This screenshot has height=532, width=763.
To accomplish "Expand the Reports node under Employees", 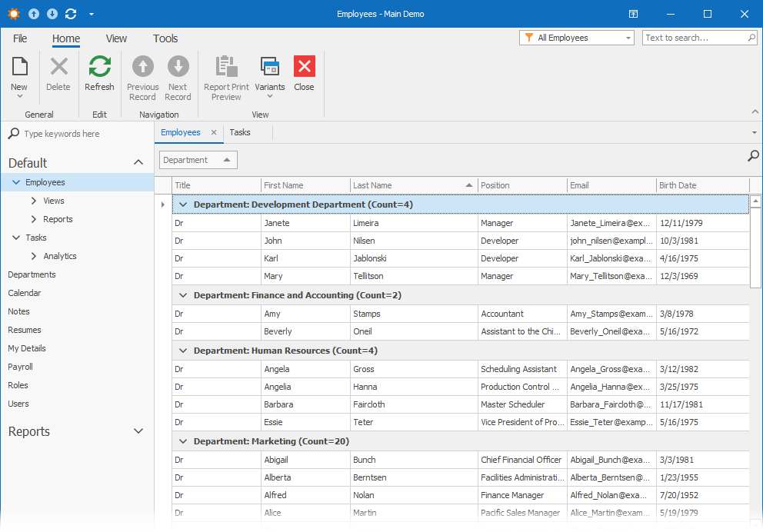I will (x=34, y=219).
